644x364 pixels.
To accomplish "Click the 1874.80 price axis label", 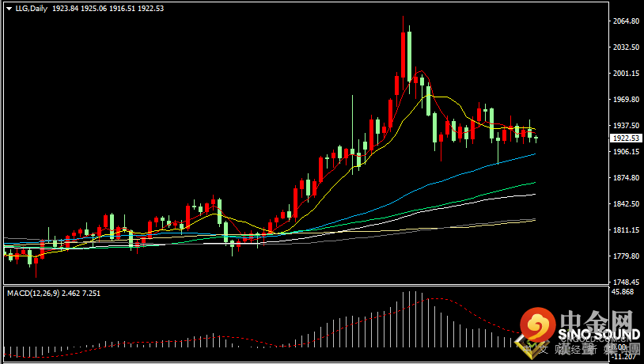I will click(627, 178).
